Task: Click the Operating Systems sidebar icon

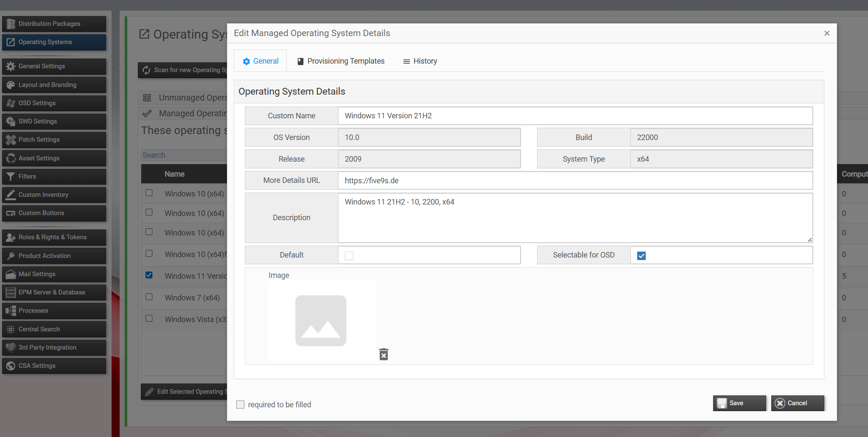Action: (x=11, y=42)
